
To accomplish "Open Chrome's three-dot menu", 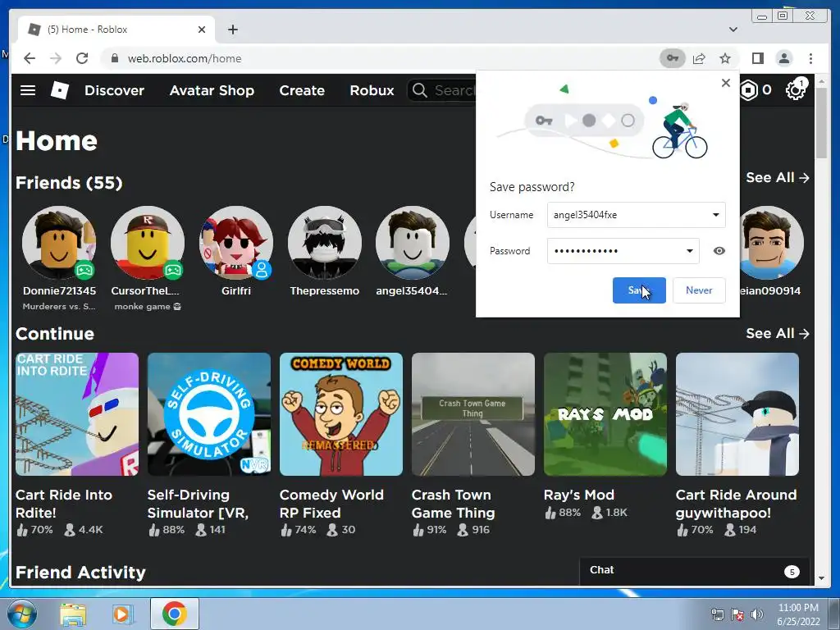I will tap(810, 58).
